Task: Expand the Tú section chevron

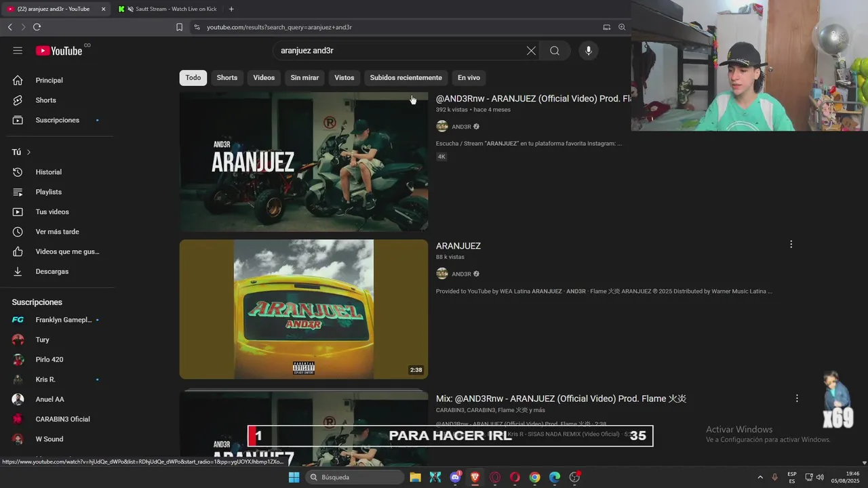Action: pyautogui.click(x=28, y=152)
